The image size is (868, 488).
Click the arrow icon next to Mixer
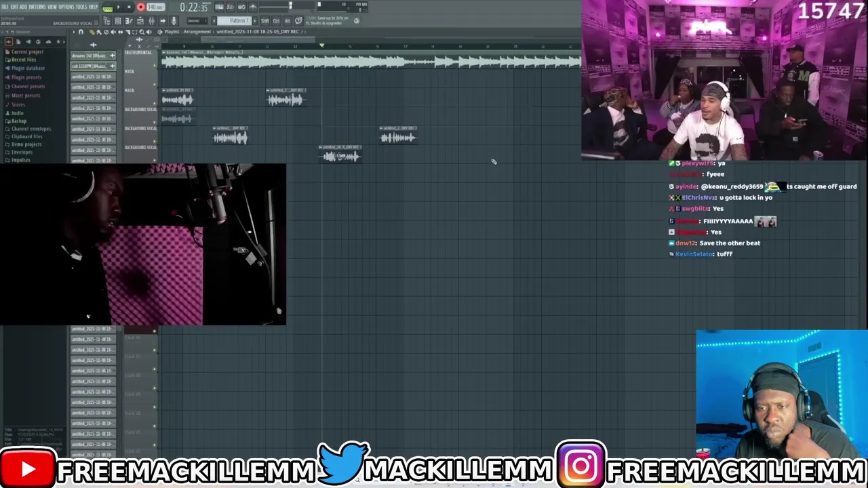(x=163, y=21)
